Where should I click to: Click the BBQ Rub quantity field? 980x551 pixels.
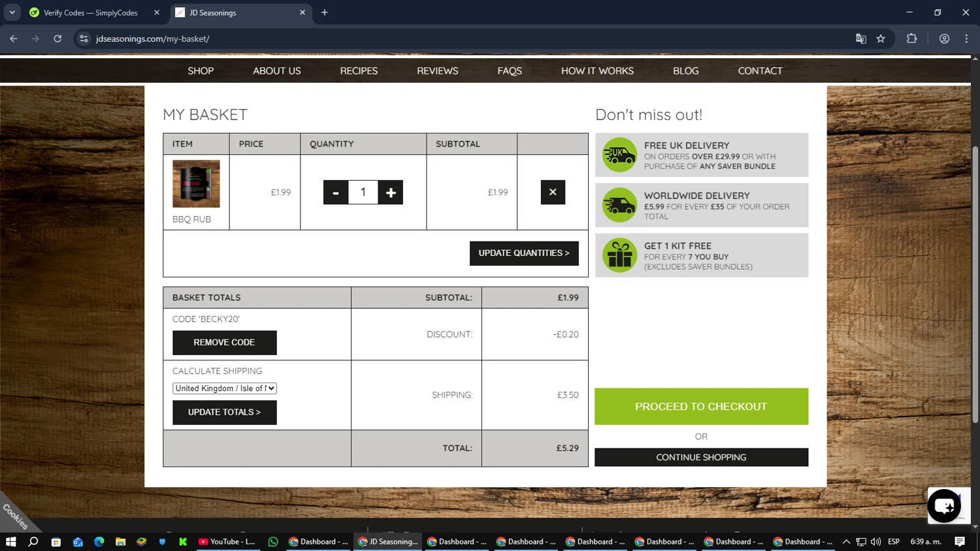point(363,192)
